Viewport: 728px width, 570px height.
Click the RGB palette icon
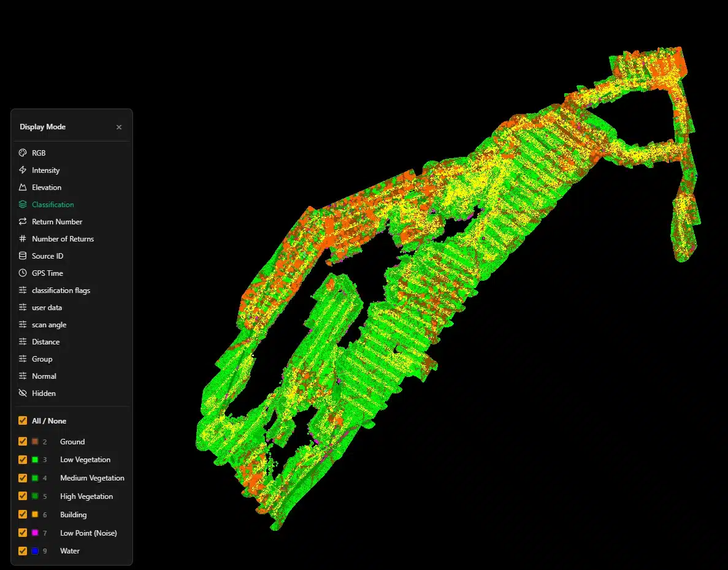tap(22, 153)
